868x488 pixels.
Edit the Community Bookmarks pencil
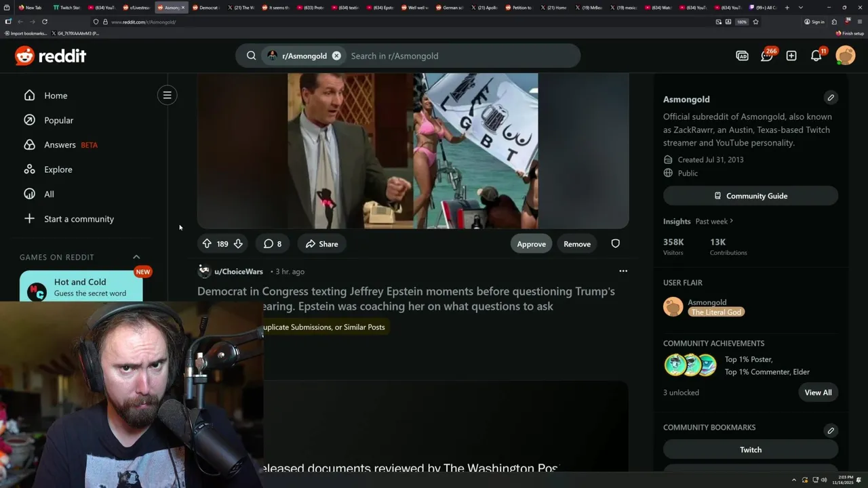click(831, 430)
